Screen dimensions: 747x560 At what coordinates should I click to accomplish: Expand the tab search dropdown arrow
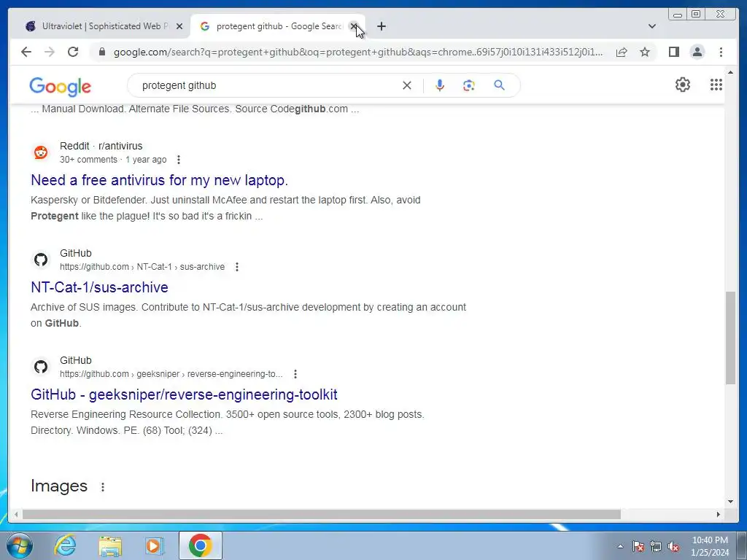coord(651,26)
